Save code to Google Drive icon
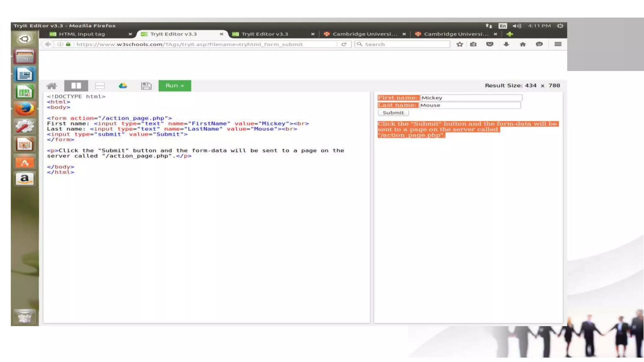Viewport: 644px width, 362px height. pos(123,86)
